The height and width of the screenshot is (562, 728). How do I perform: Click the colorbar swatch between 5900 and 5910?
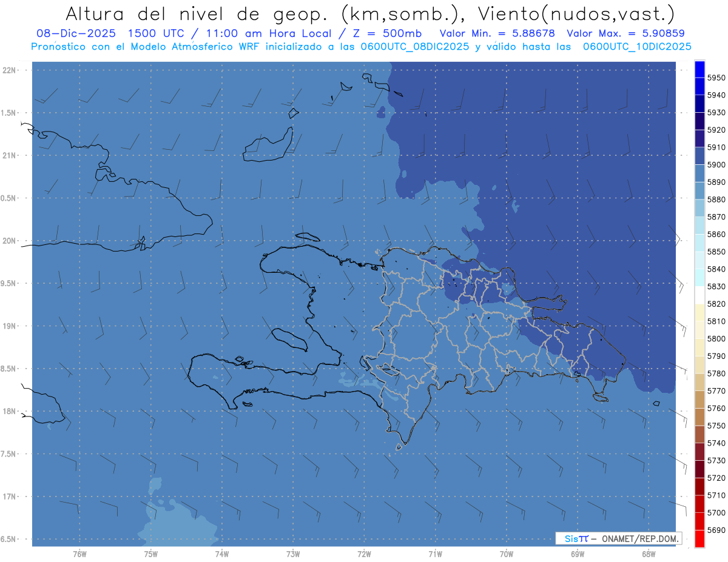[x=699, y=156]
